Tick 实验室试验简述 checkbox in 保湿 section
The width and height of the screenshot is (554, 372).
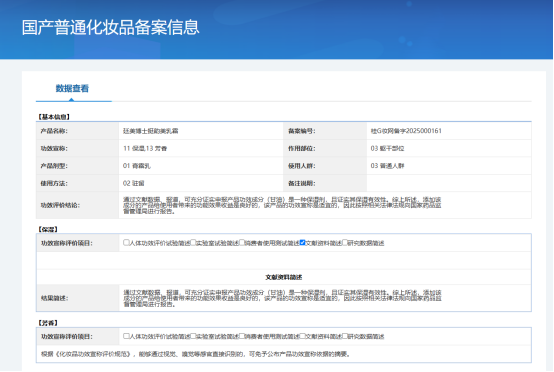click(x=193, y=242)
